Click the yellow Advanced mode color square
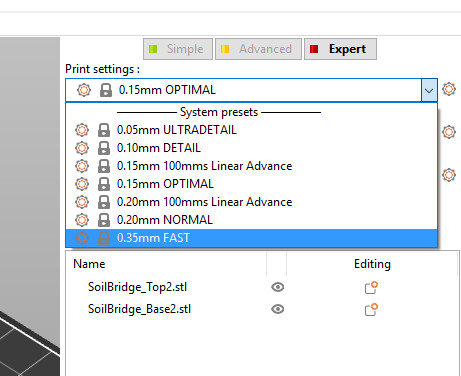Screen dimensions: 461x376 pos(225,49)
